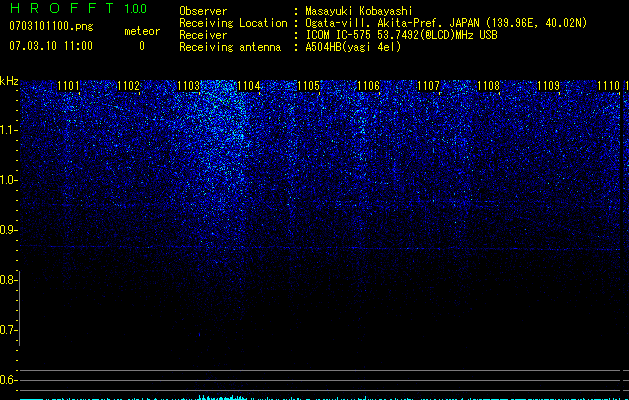The width and height of the screenshot is (629, 400).
Task: Click the meteor label
Action: pyautogui.click(x=142, y=31)
